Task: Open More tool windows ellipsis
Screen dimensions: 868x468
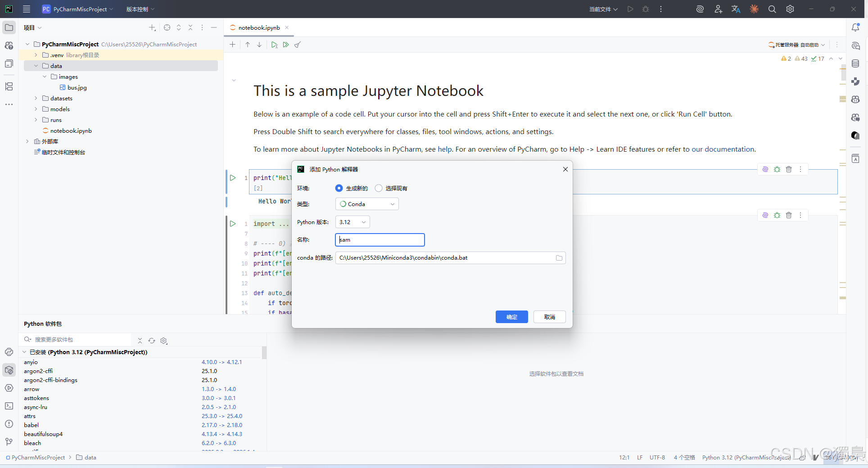Action: pos(9,104)
